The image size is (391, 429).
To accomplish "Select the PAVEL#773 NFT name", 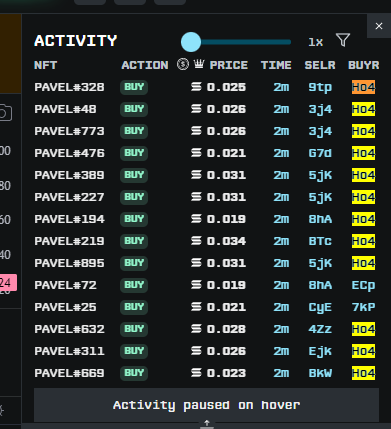I will click(x=69, y=131).
